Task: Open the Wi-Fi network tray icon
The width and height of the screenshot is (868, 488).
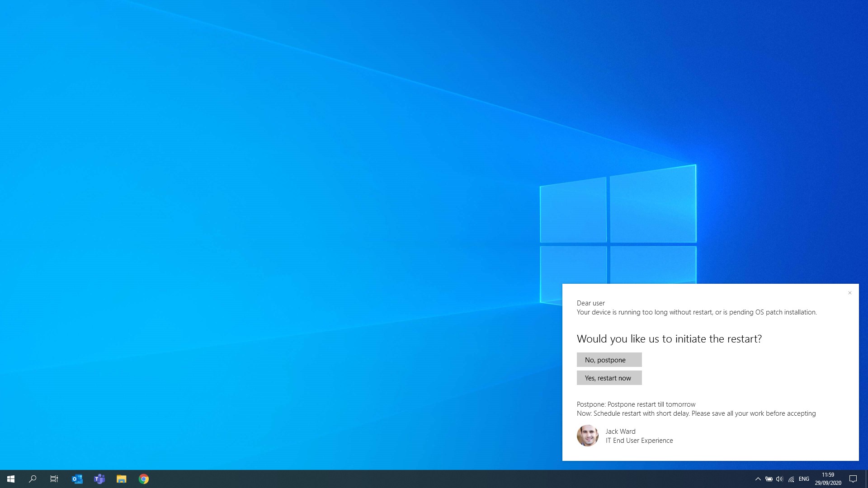Action: click(x=791, y=479)
